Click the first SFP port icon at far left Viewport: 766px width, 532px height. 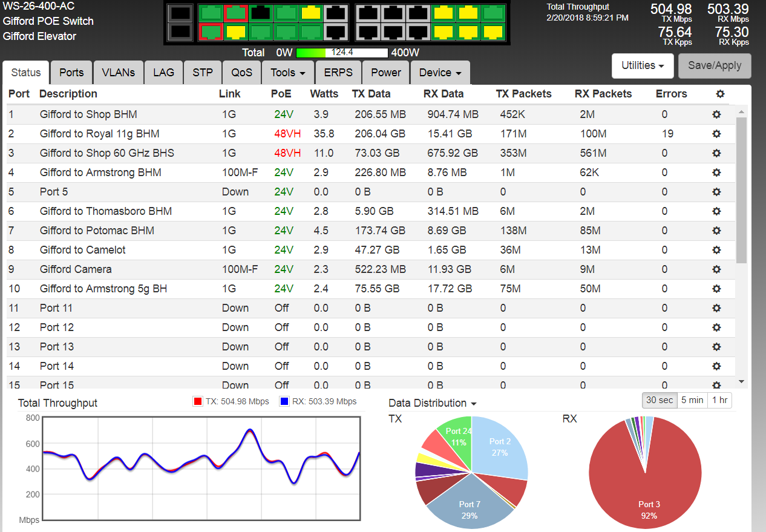179,13
